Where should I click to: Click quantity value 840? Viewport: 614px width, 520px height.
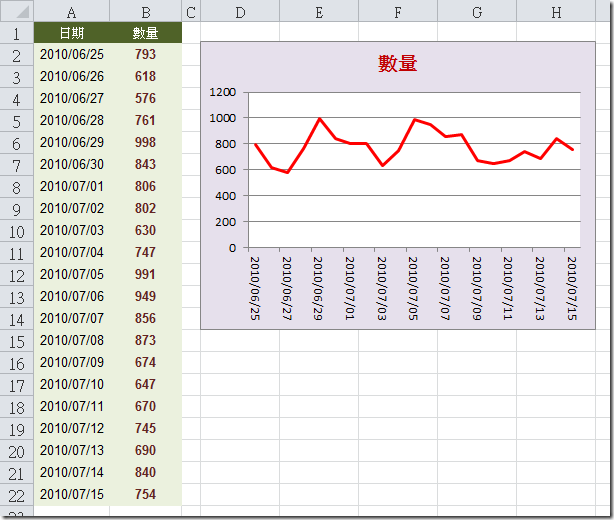click(145, 472)
